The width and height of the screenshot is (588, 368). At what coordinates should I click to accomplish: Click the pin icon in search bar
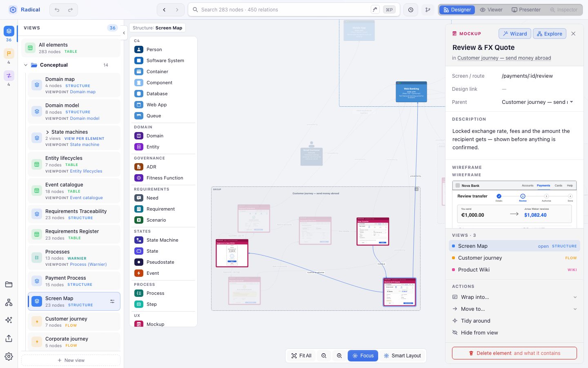(x=375, y=9)
